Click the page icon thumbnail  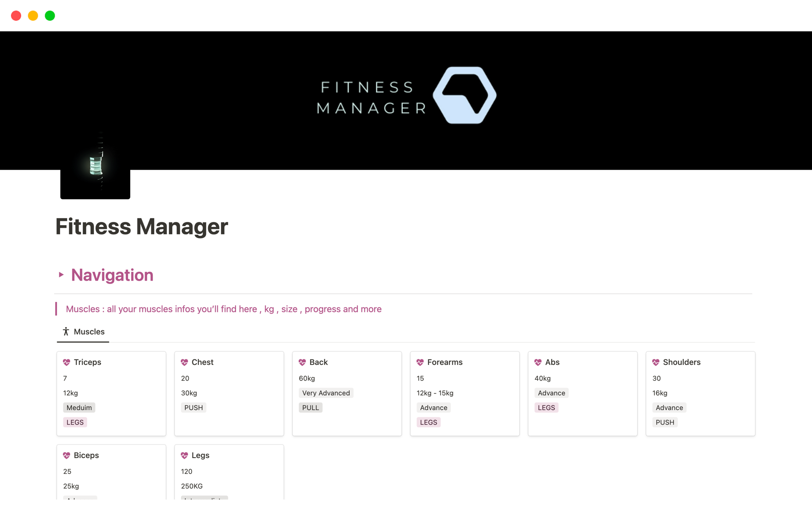coord(95,166)
